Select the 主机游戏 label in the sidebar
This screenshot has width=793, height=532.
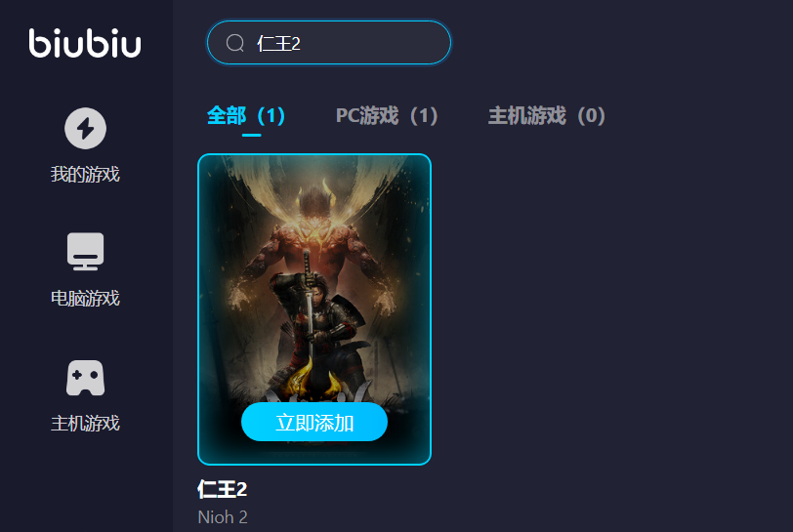pos(85,423)
